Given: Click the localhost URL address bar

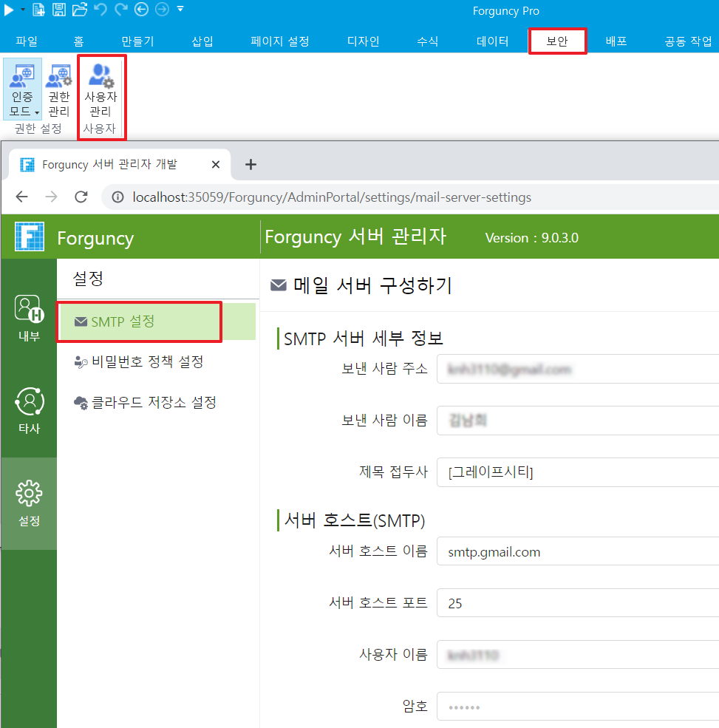Looking at the screenshot, I should [x=332, y=197].
